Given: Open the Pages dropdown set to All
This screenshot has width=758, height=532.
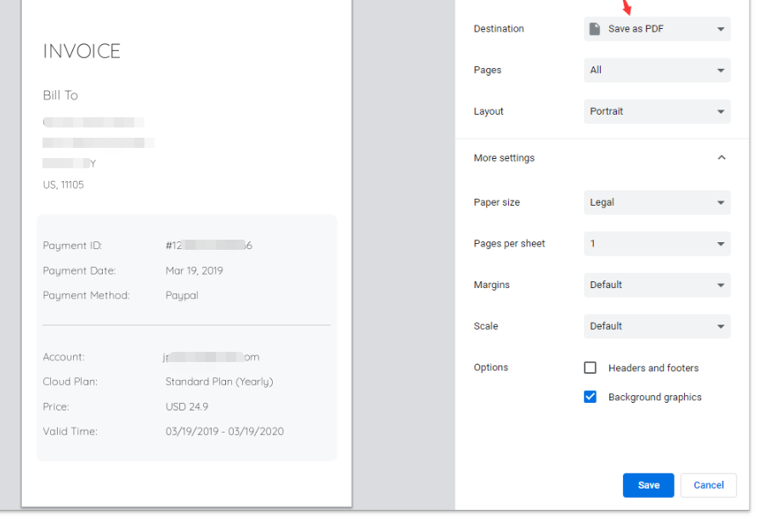Looking at the screenshot, I should coord(657,71).
